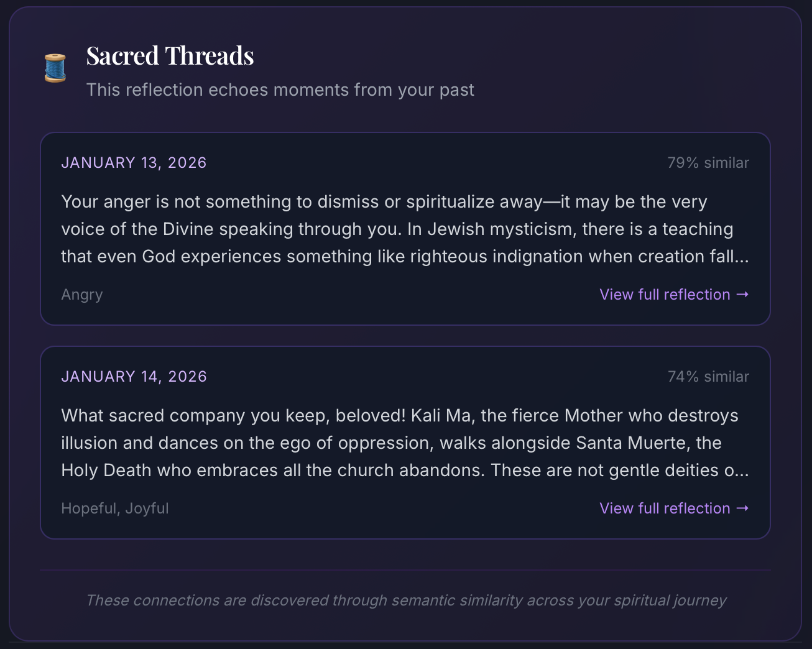Click the semantic similarity footer note
The width and height of the screenshot is (812, 649).
(x=406, y=601)
